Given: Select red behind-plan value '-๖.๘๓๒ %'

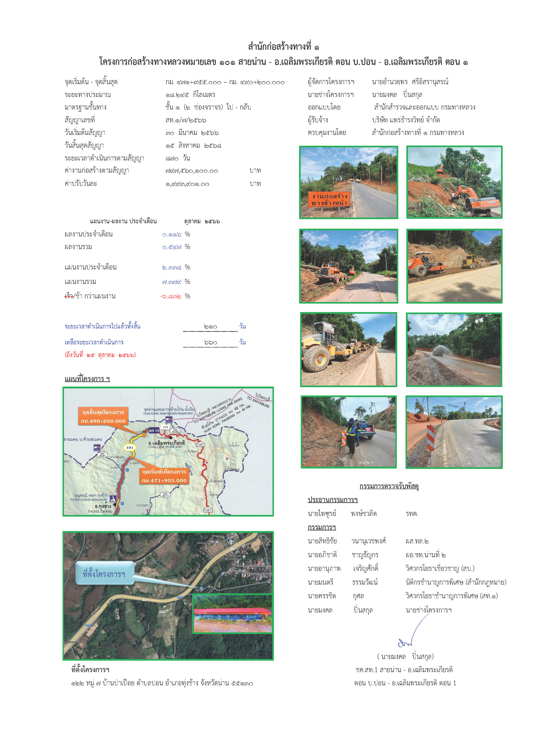Looking at the screenshot, I should (x=175, y=296).
